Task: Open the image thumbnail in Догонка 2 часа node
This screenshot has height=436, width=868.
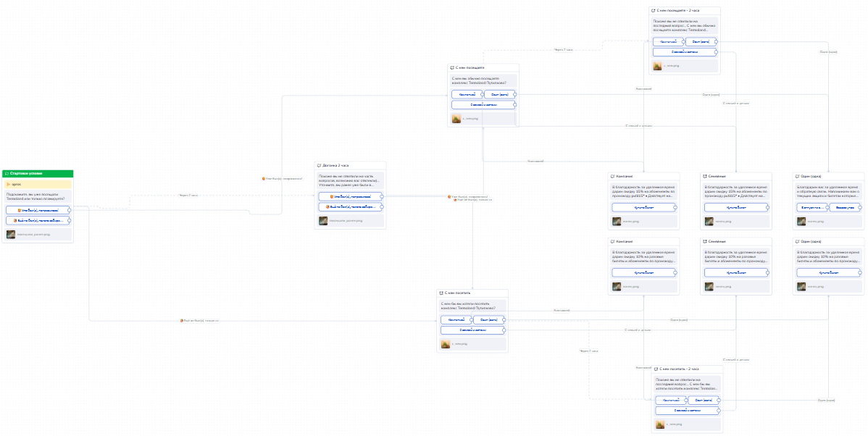Action: (323, 221)
